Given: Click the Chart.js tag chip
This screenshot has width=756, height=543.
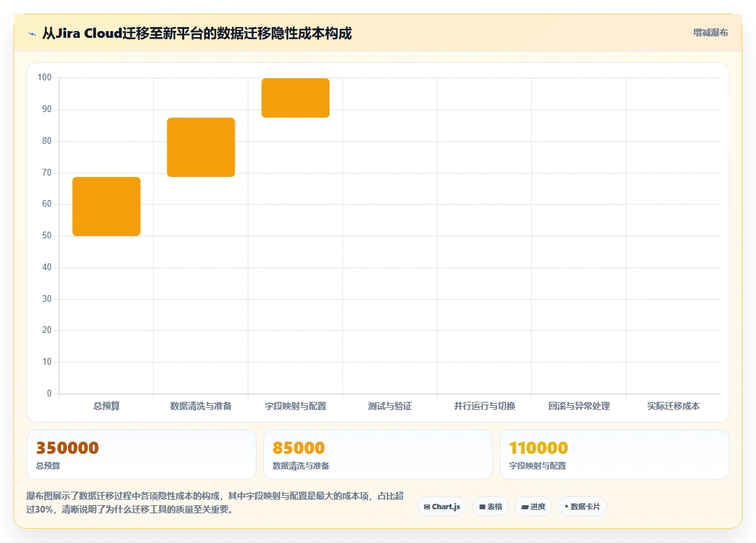Looking at the screenshot, I should click(441, 507).
